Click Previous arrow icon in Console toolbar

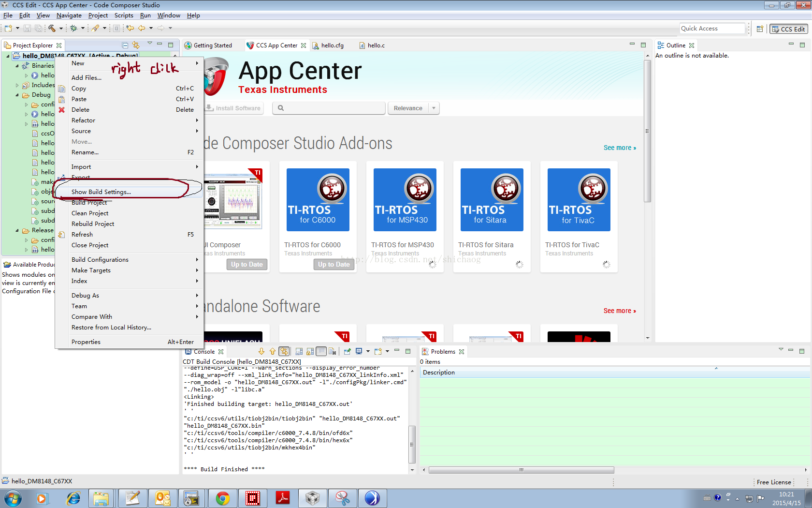[273, 351]
